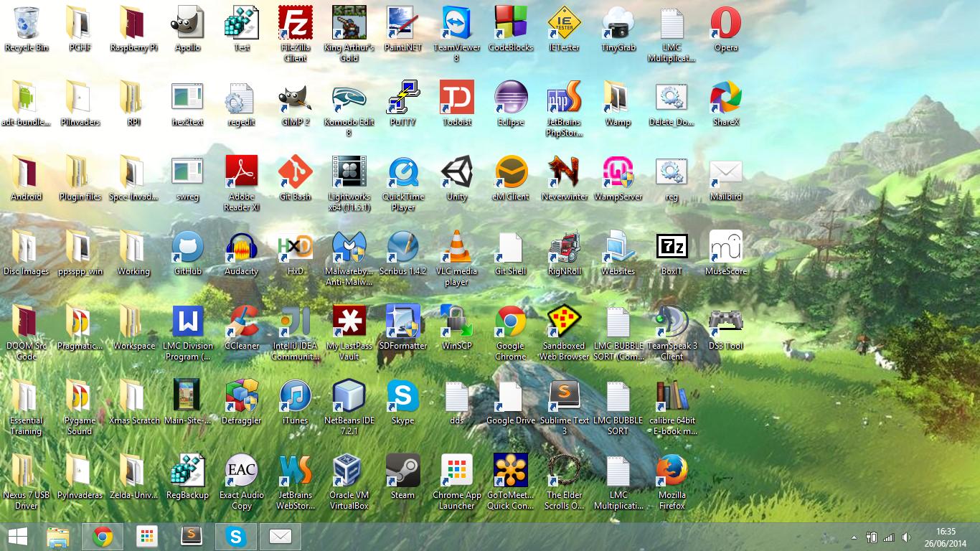Click the GIMP 2 icon
Screen dimensions: 980x551
pos(295,103)
